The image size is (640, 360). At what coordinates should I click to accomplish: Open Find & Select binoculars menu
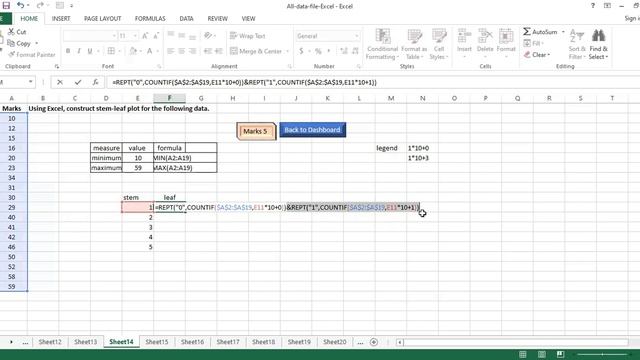click(598, 44)
